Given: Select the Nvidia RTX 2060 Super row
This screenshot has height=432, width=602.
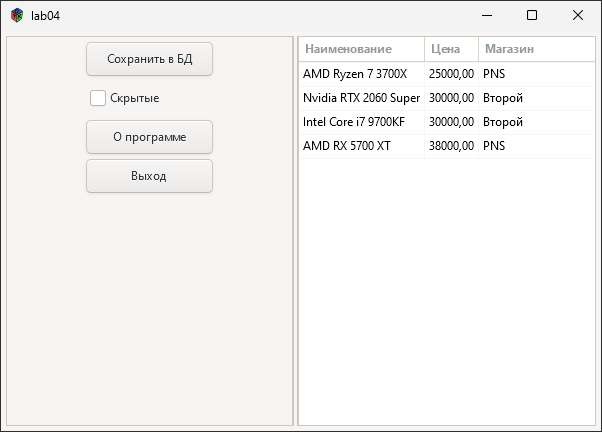Looking at the screenshot, I should (x=447, y=98).
